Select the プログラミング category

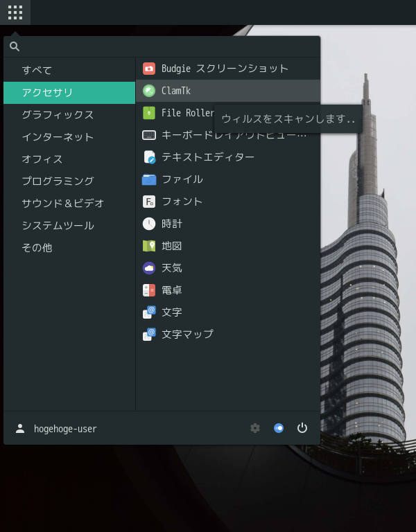pos(69,181)
